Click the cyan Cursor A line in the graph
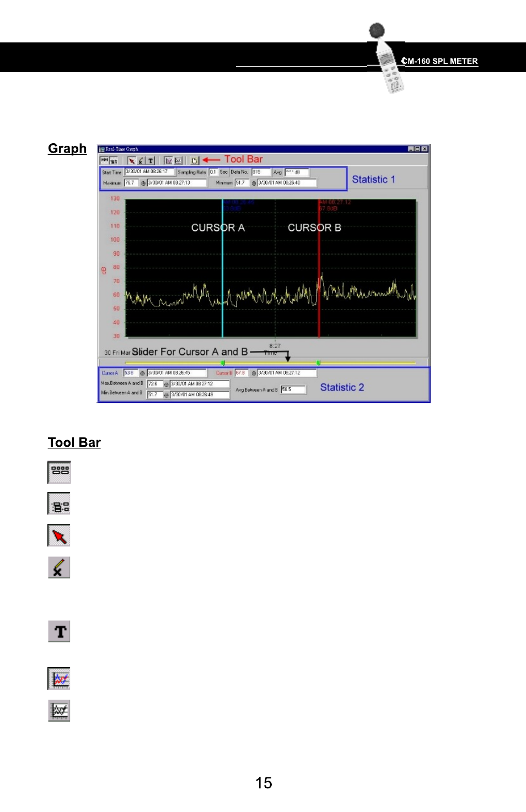Viewport: 526px width, 812px height. (x=223, y=268)
